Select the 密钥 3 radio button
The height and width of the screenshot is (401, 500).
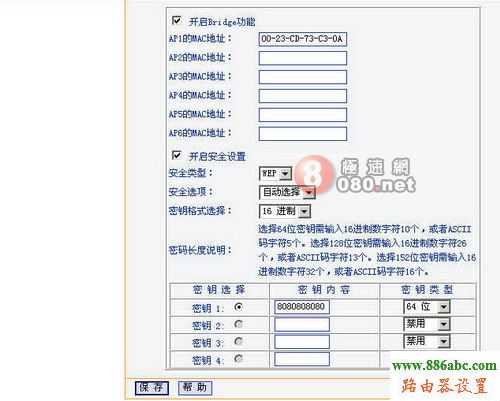tap(238, 341)
